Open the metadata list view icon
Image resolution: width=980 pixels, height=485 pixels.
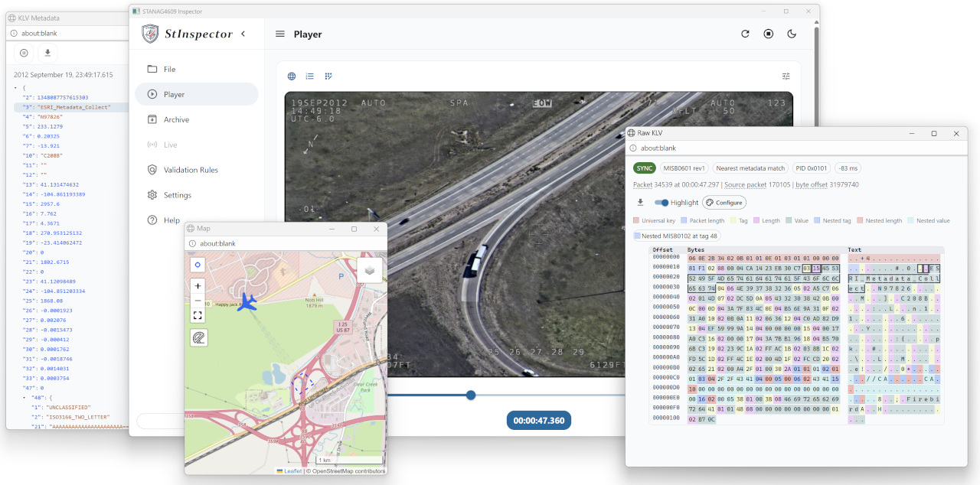coord(310,76)
